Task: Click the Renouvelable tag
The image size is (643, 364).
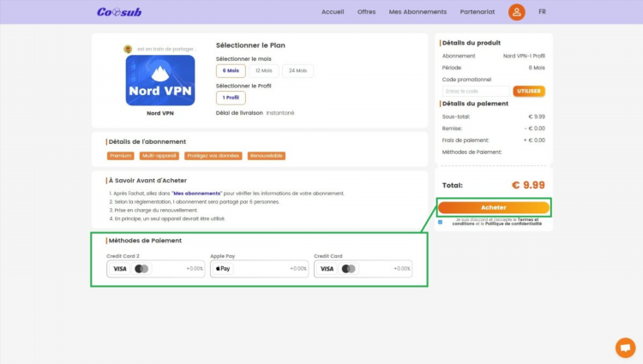Action: point(267,156)
